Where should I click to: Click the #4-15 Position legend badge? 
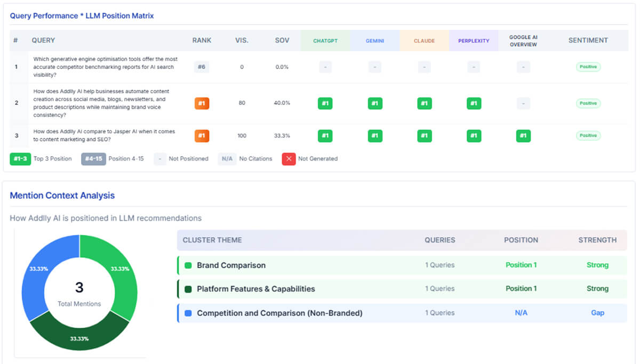(x=93, y=158)
